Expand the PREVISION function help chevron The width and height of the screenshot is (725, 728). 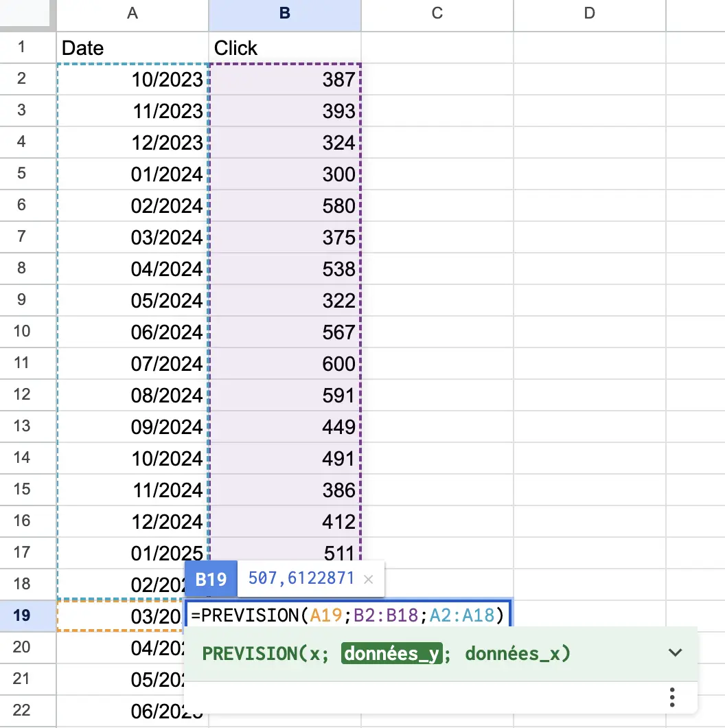[675, 652]
